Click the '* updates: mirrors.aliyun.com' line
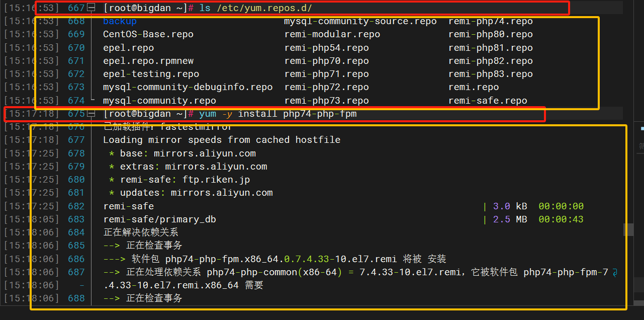644x320 pixels. [191, 193]
